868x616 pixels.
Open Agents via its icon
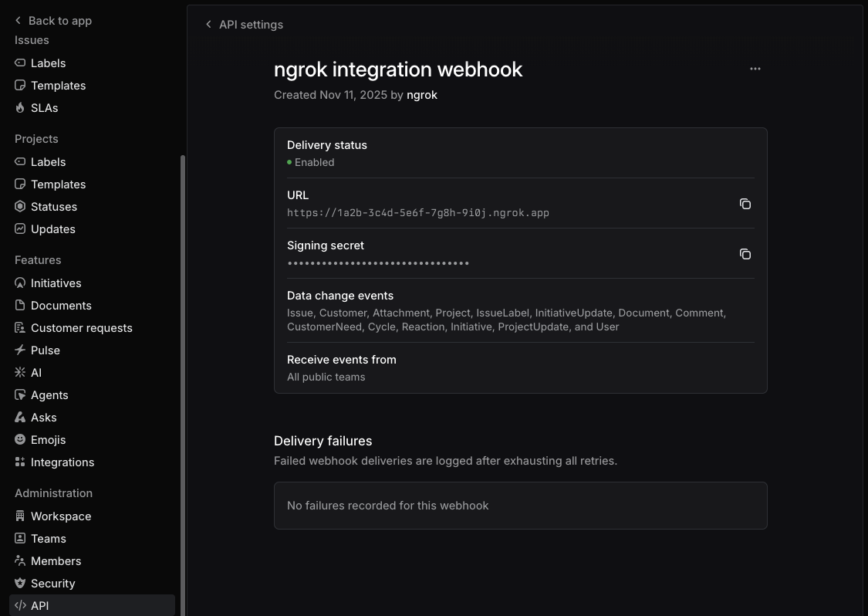[x=20, y=395]
